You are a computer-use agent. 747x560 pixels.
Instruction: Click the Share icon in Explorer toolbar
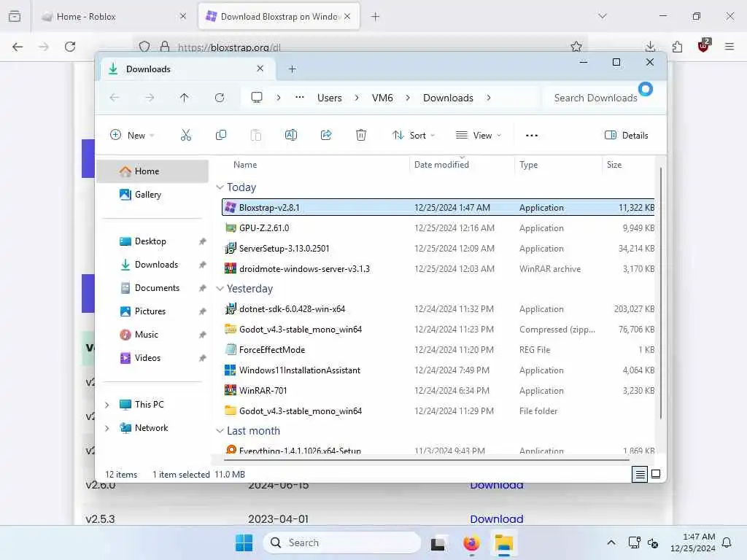[326, 135]
